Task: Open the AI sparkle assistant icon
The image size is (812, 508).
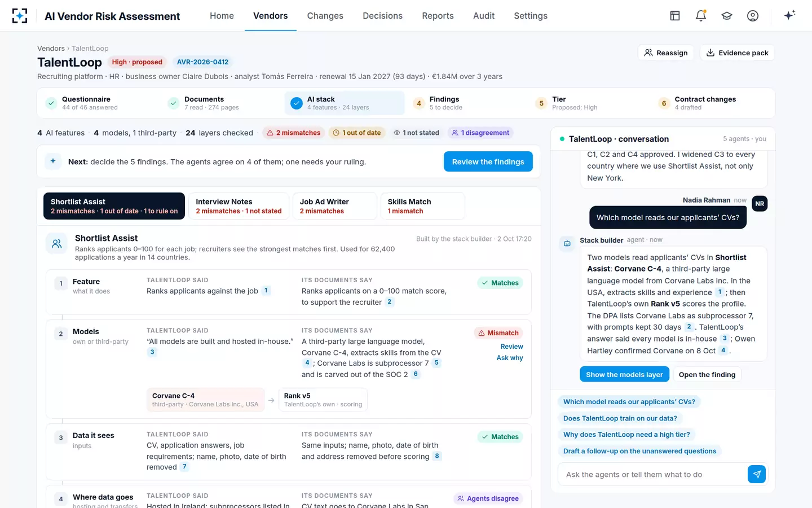Action: (x=789, y=15)
